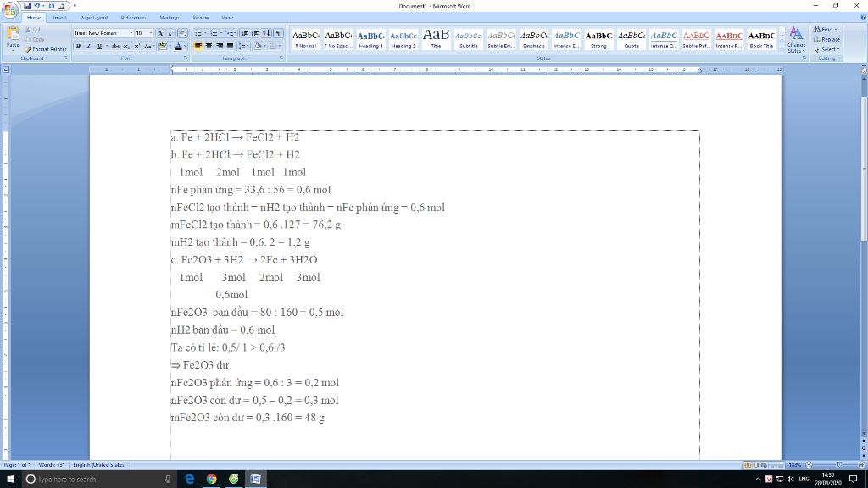Redo the last action

[51, 6]
